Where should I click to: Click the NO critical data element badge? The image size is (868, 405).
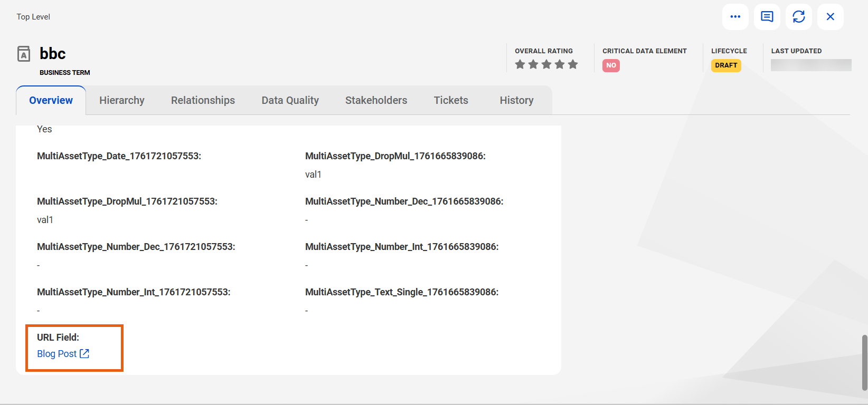point(611,65)
